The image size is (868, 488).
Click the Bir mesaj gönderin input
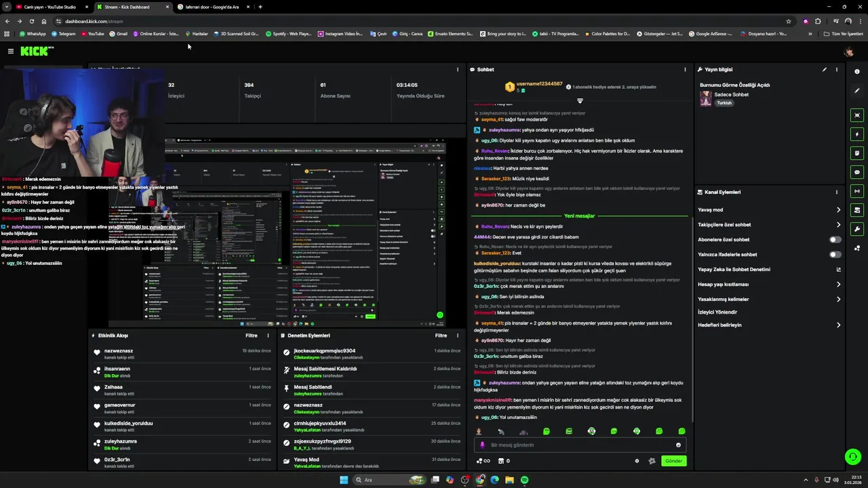tap(580, 445)
